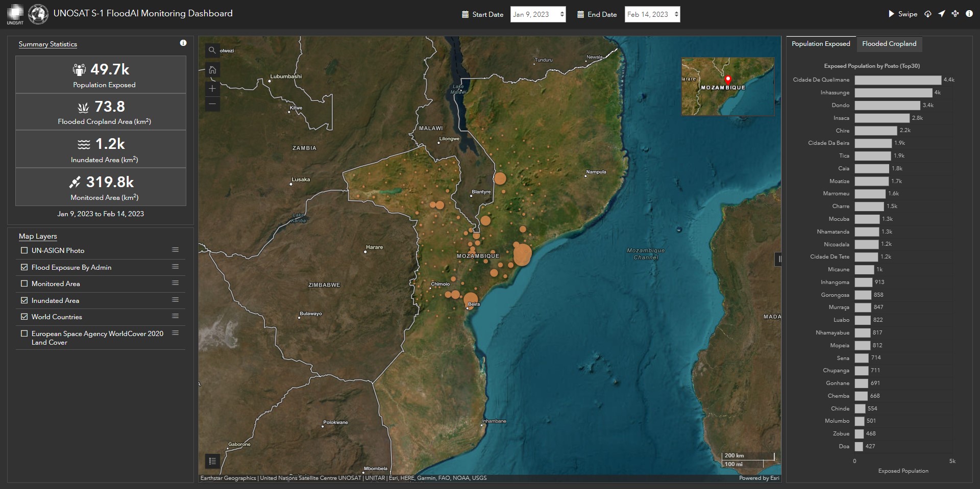Click the Cidade De Quelimane chart bar
Image resolution: width=980 pixels, height=489 pixels.
coord(897,80)
